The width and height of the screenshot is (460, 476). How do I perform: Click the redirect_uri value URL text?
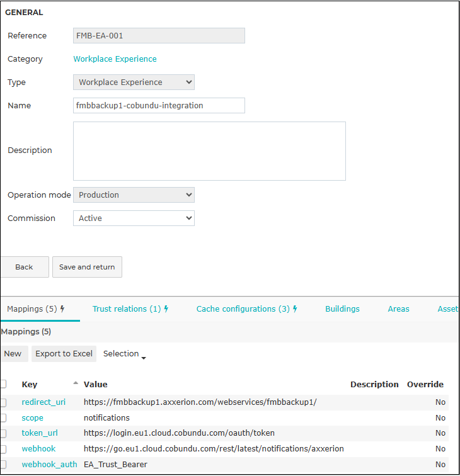coord(200,402)
